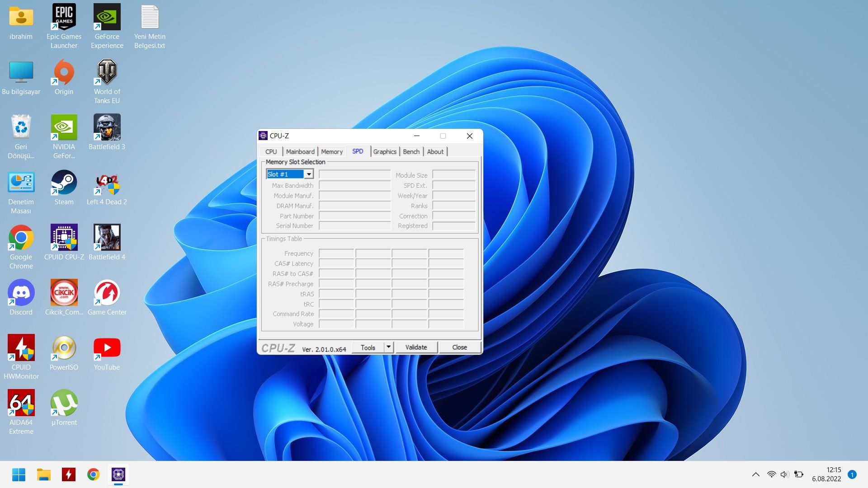
Task: Launch CPUID CPU-Z desktop icon
Action: tap(64, 238)
